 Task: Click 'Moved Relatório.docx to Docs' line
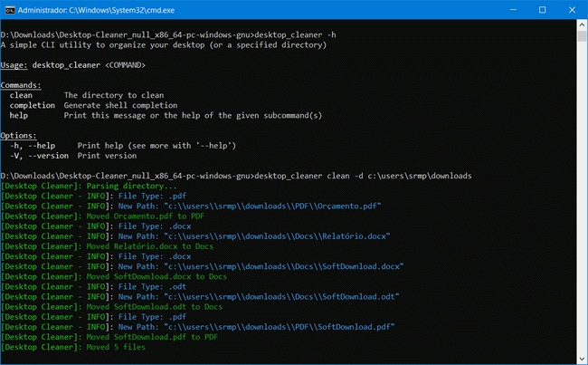coord(108,246)
